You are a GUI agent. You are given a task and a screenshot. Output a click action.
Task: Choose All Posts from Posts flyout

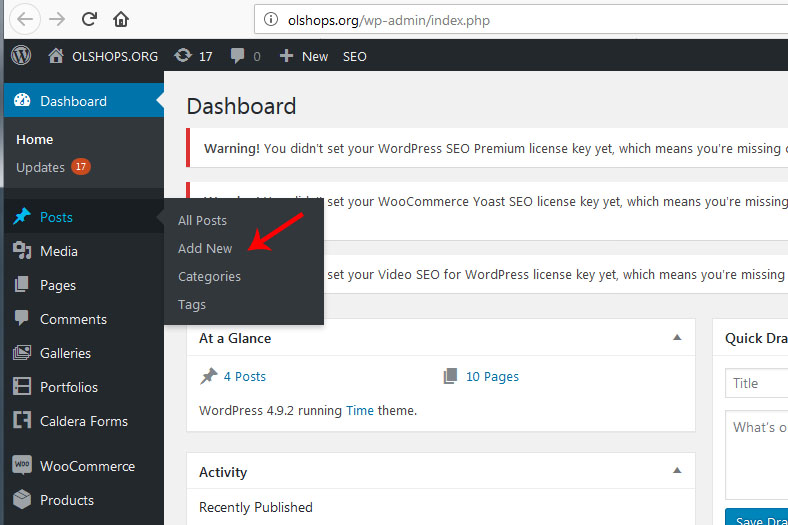202,221
